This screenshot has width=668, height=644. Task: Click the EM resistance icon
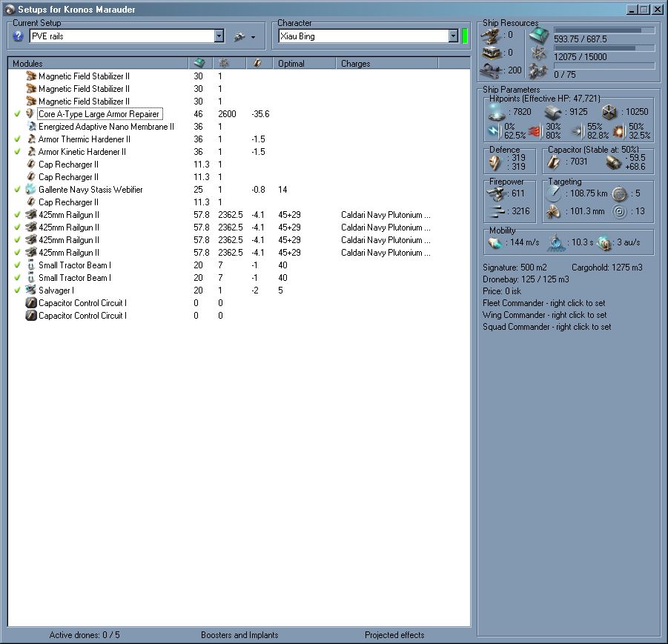coord(495,131)
